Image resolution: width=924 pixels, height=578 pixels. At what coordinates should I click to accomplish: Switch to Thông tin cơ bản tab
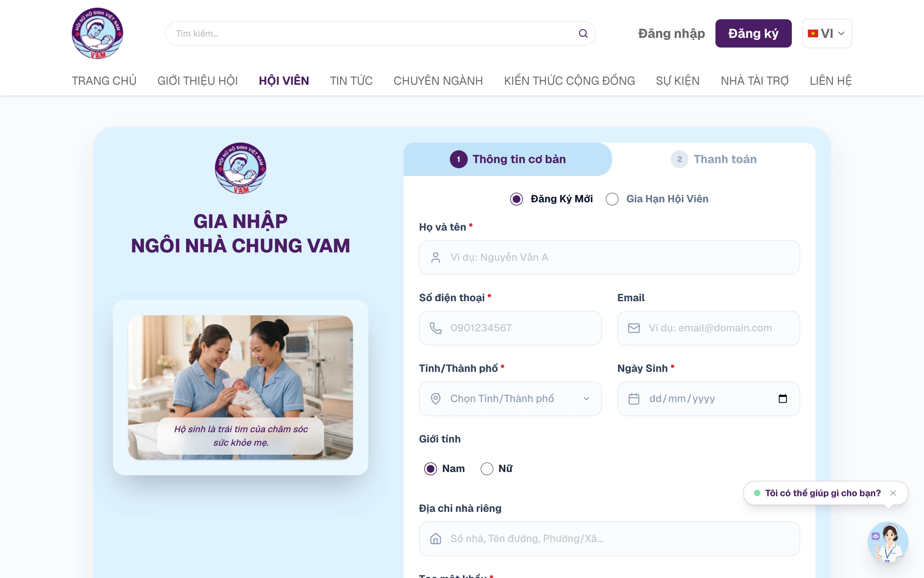(508, 159)
